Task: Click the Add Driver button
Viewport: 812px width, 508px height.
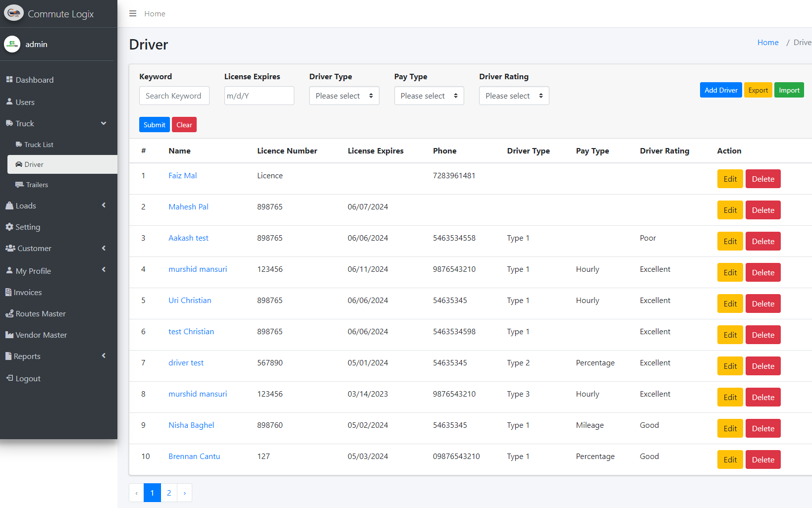Action: pyautogui.click(x=720, y=90)
